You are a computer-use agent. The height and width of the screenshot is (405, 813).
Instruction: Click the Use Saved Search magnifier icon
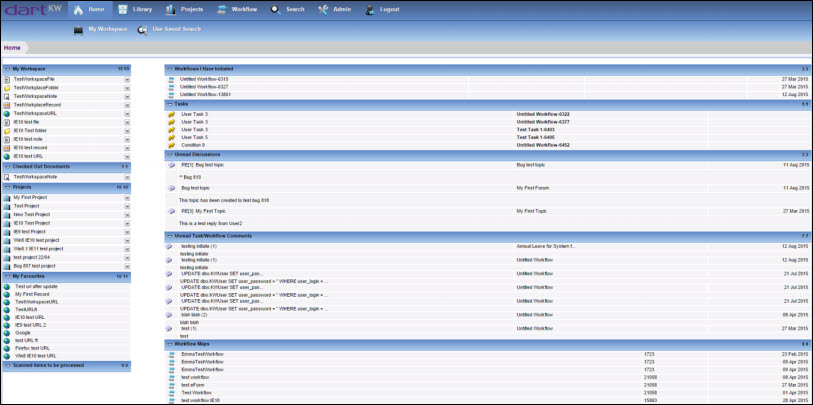click(x=142, y=30)
